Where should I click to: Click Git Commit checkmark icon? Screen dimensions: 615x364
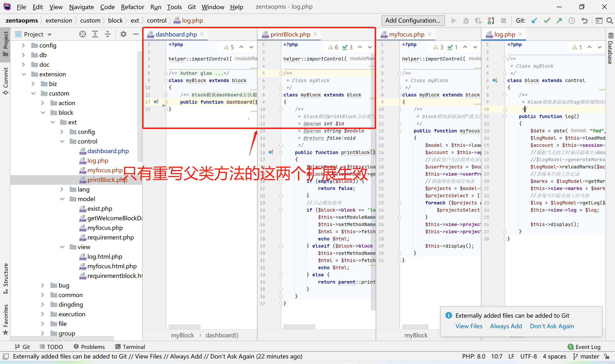click(547, 21)
